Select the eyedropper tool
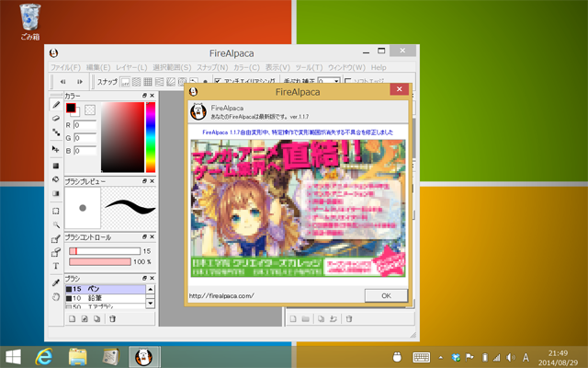This screenshot has width=588, height=368. coord(56,282)
